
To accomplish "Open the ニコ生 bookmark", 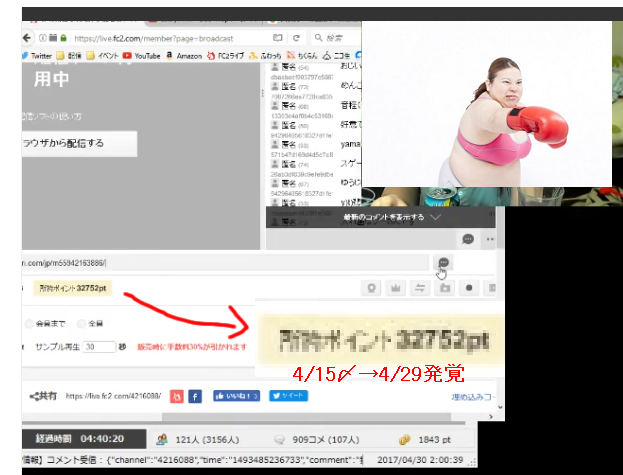I will click(337, 56).
